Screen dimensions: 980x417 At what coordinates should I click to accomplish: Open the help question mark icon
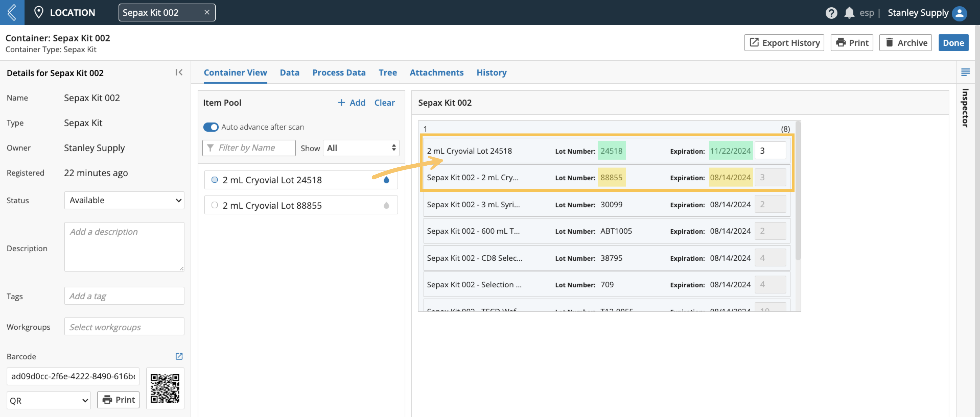[x=831, y=13]
